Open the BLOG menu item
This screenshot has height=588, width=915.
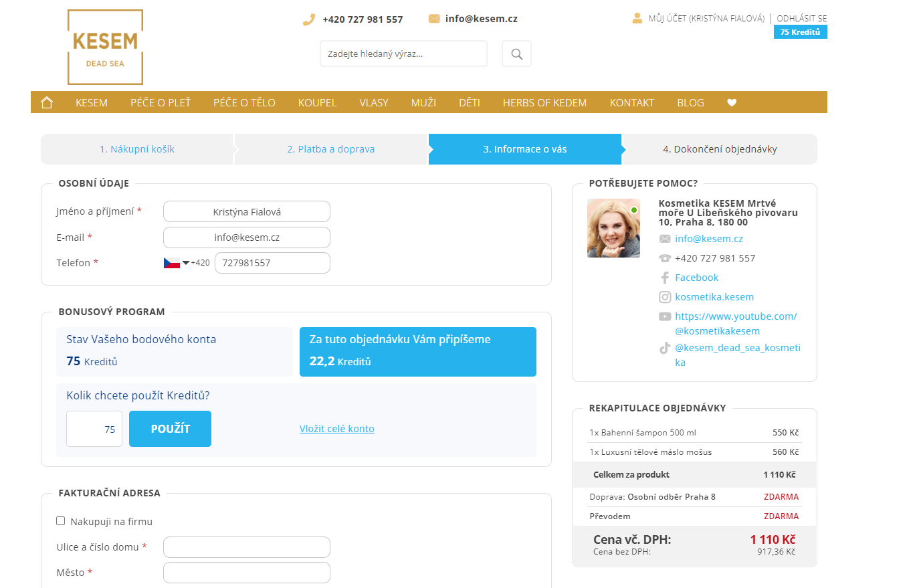click(691, 102)
